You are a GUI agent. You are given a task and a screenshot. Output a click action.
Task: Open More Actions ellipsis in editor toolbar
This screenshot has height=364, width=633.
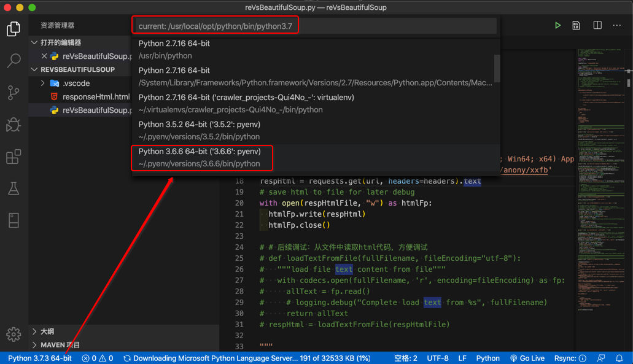pyautogui.click(x=617, y=25)
